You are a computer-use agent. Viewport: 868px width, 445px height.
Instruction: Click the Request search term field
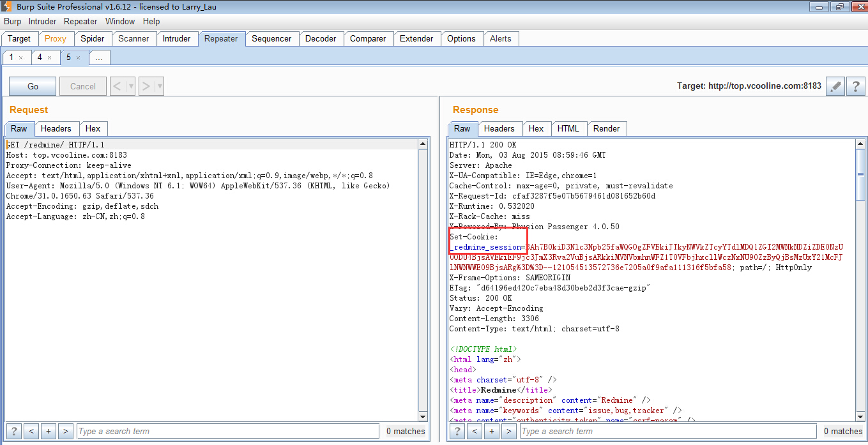[228, 431]
